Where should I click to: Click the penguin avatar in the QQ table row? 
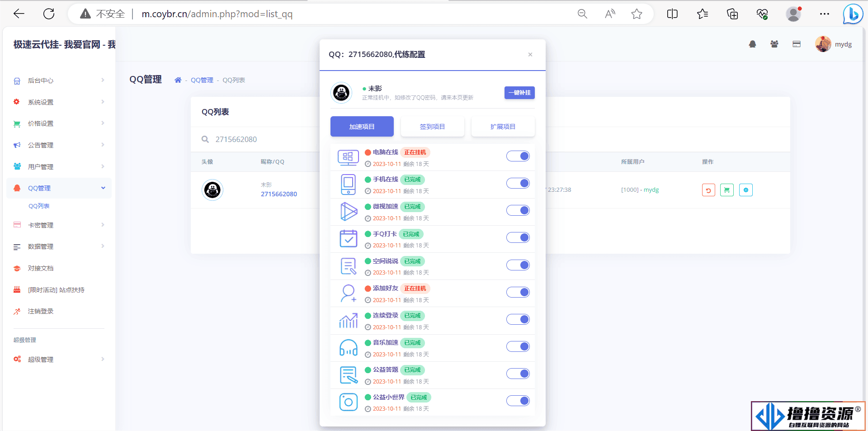pos(212,190)
